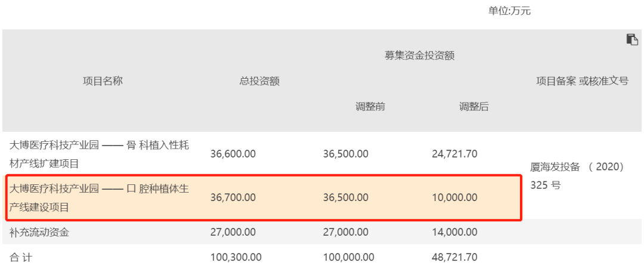Click the copy table icon
The width and height of the screenshot is (644, 275).
pyautogui.click(x=632, y=39)
